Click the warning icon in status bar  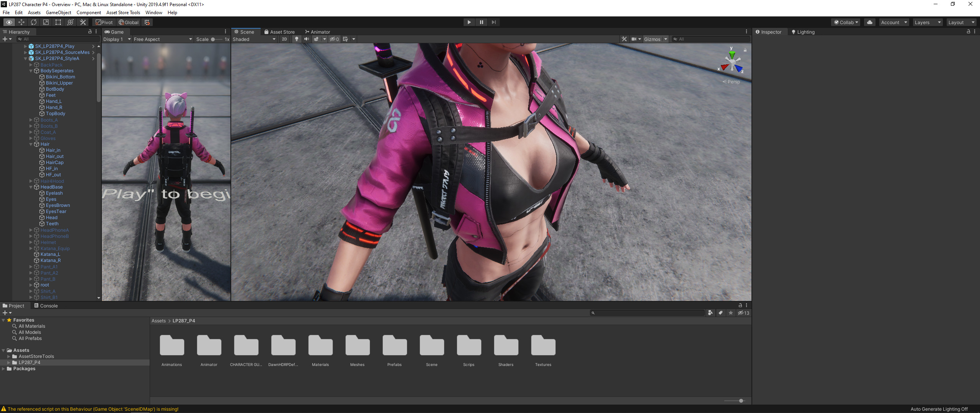pos(4,409)
